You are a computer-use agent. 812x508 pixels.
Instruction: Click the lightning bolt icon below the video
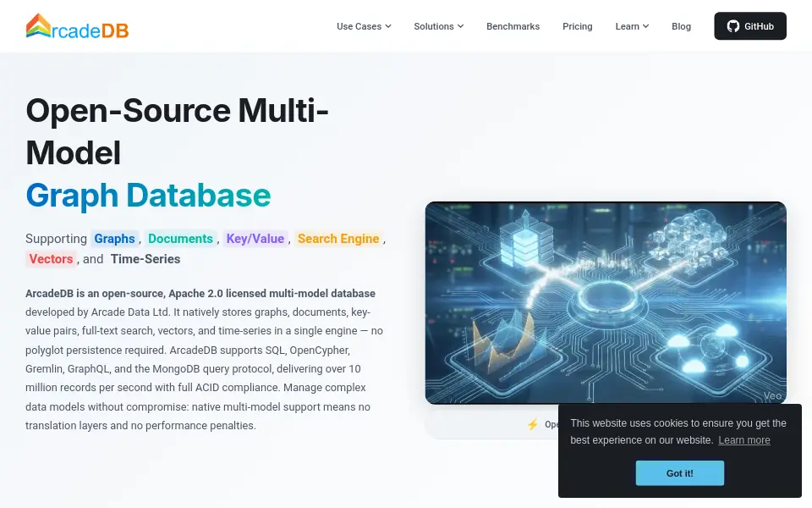532,424
